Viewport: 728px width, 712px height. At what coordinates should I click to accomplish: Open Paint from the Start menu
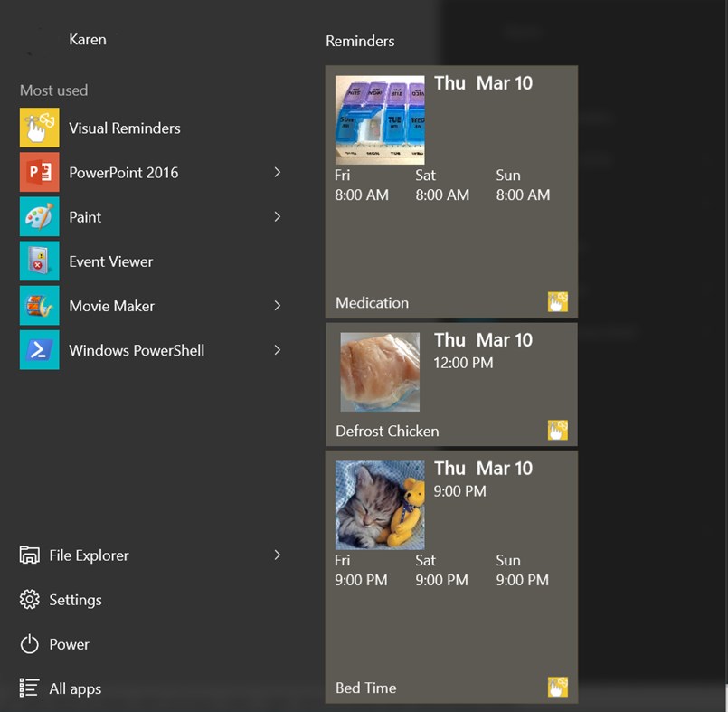point(85,217)
